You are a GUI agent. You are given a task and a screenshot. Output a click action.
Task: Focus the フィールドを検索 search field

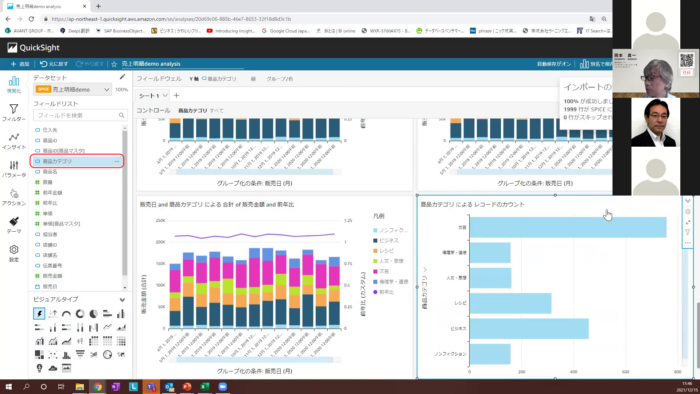pos(80,116)
